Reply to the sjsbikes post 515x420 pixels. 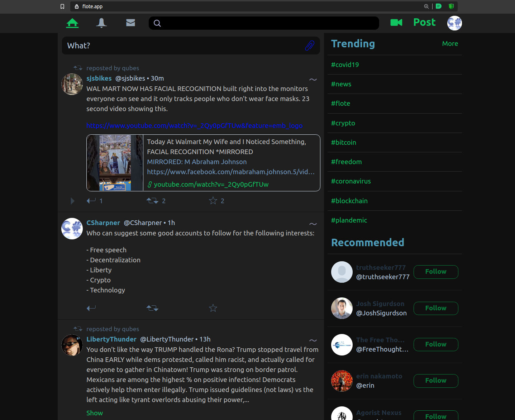point(91,201)
